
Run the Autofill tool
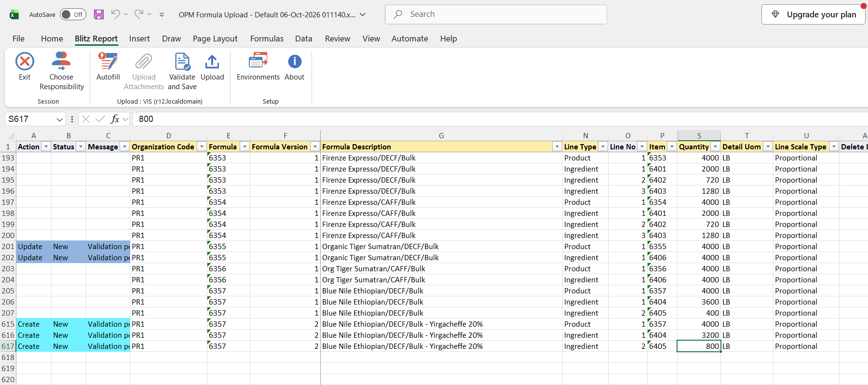(x=108, y=66)
